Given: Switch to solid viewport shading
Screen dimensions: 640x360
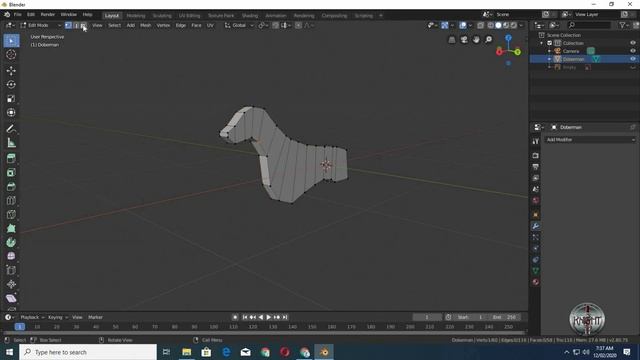Looking at the screenshot, I should pos(498,25).
